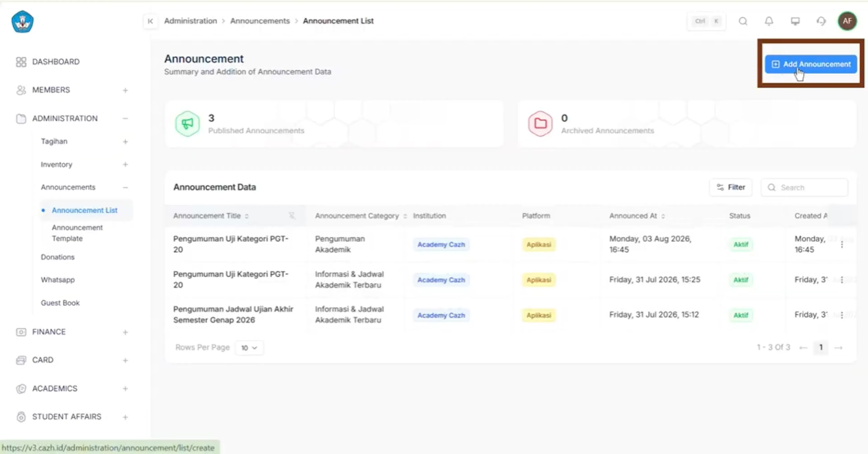
Task: Open Guest Book in sidebar
Action: pos(60,303)
